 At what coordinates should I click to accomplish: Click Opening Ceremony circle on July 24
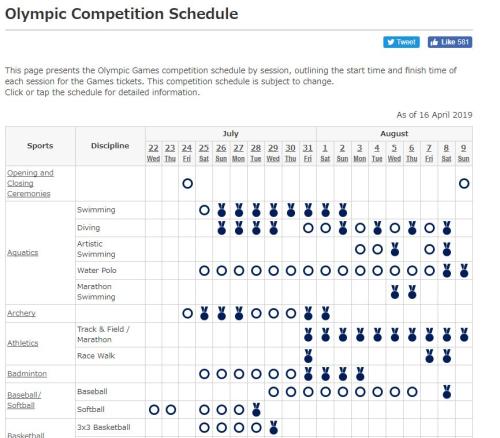(x=187, y=183)
